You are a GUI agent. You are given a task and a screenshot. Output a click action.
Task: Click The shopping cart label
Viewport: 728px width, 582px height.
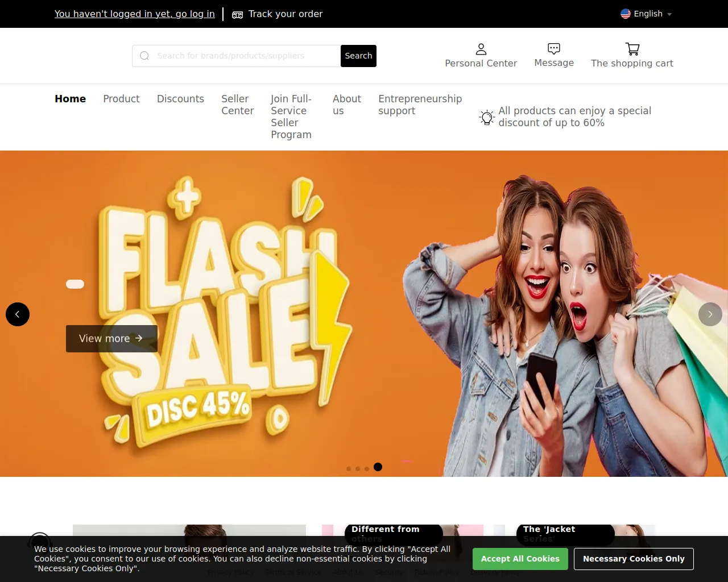pyautogui.click(x=632, y=63)
